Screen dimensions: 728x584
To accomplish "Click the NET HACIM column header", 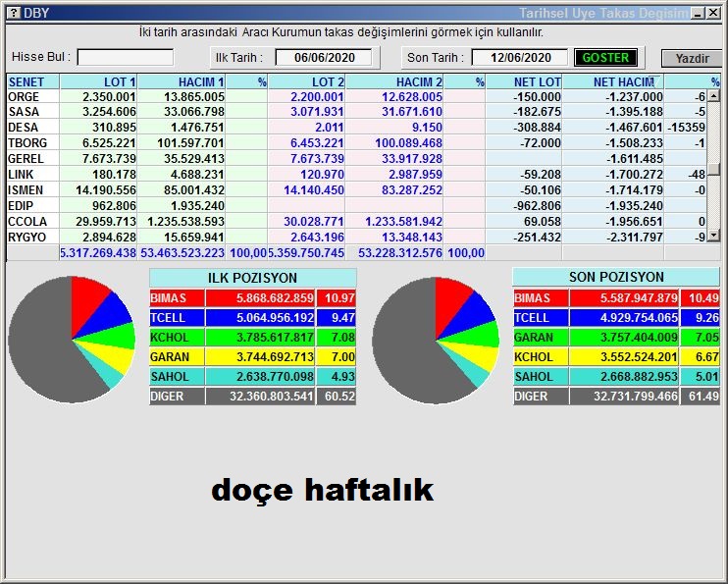I will tap(613, 81).
